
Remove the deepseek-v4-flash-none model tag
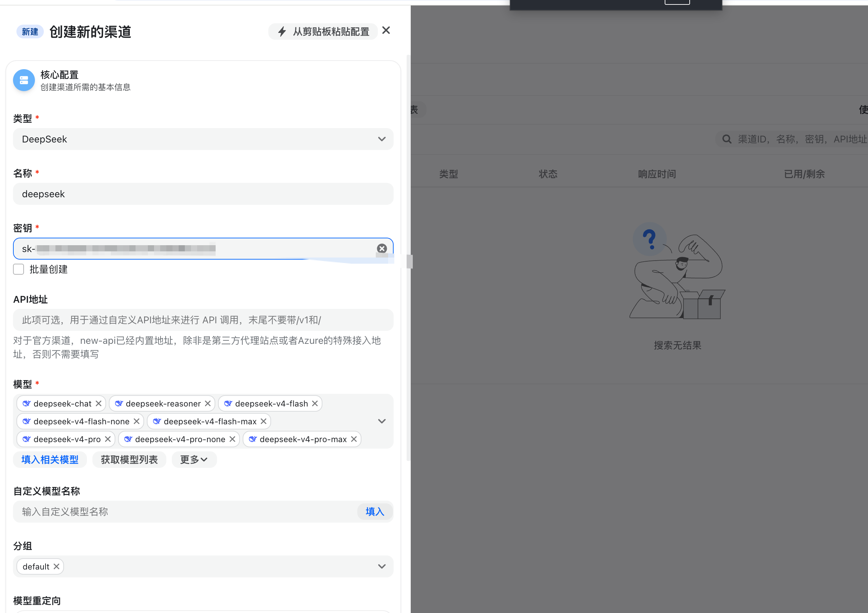[x=137, y=421]
